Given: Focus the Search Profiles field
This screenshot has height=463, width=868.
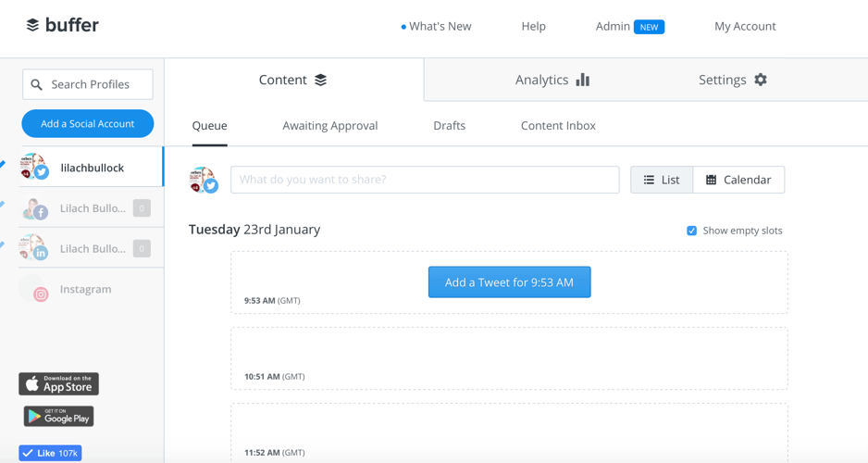Looking at the screenshot, I should (88, 84).
